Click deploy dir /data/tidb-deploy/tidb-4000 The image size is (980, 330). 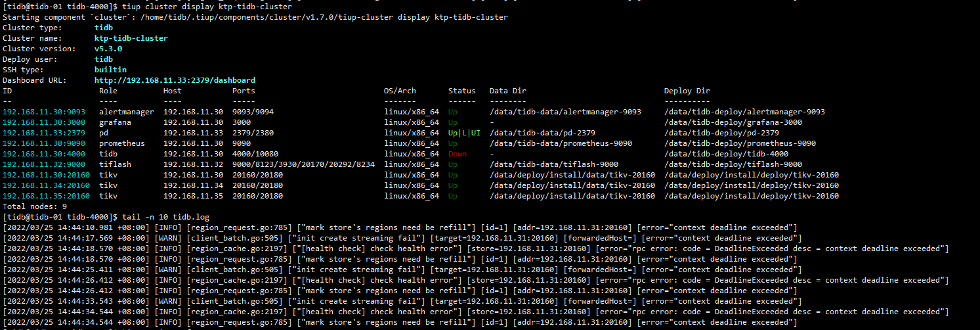728,154
